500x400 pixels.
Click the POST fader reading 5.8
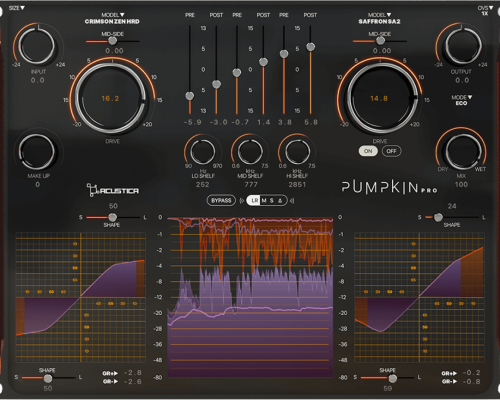pos(310,47)
